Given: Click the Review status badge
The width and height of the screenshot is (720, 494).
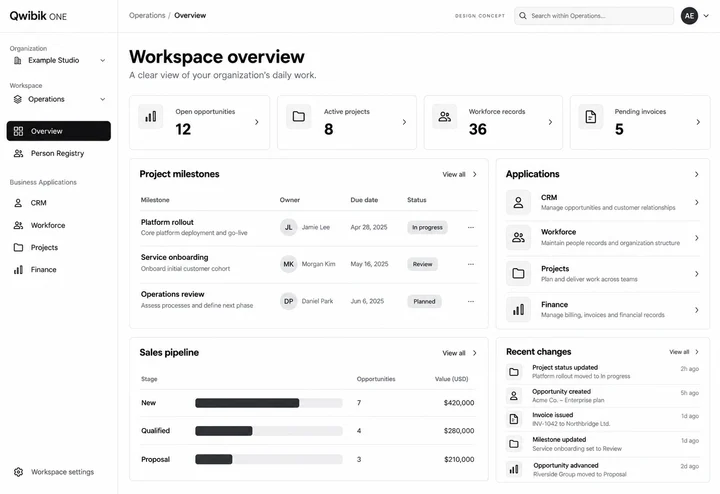Looking at the screenshot, I should pos(422,264).
